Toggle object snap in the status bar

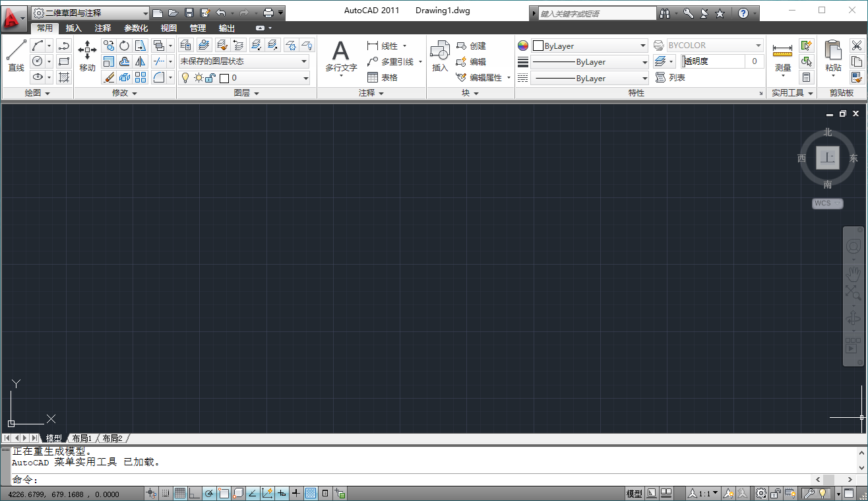click(x=224, y=493)
